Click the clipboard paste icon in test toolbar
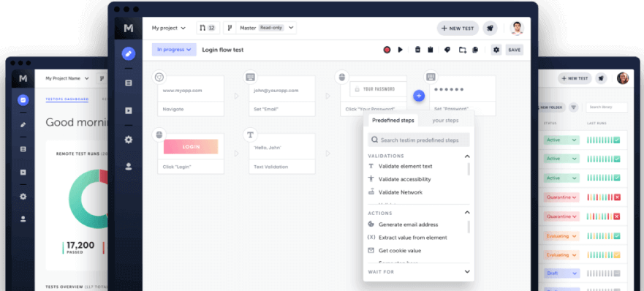This screenshot has height=291, width=644. pos(431,50)
